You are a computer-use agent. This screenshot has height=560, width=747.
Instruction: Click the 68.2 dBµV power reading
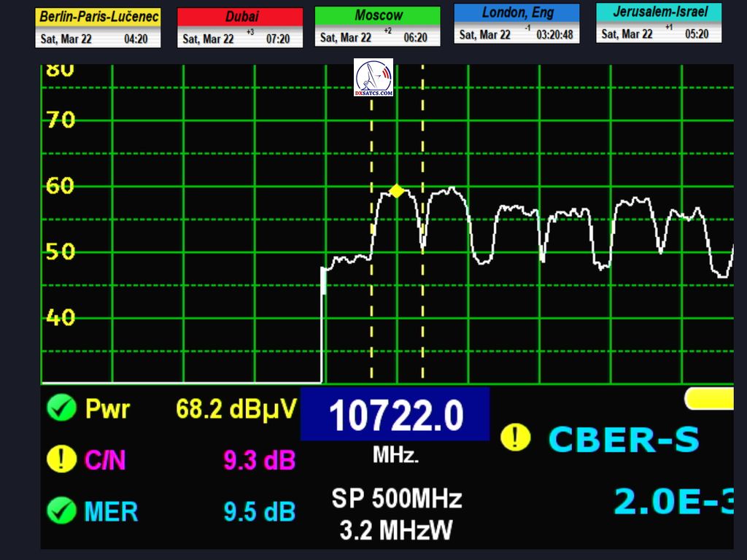click(x=236, y=409)
